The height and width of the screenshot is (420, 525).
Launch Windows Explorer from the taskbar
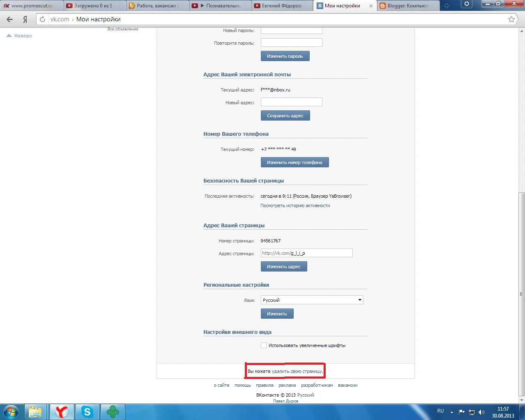pos(36,412)
